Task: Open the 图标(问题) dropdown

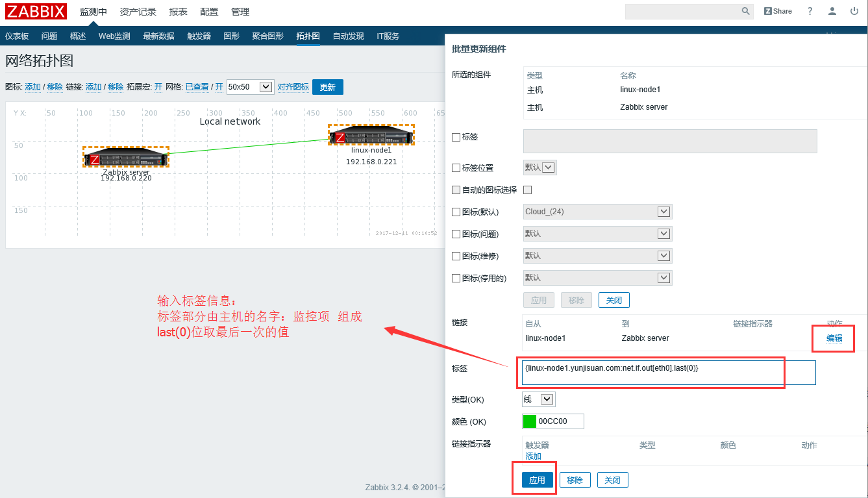Action: (x=597, y=234)
